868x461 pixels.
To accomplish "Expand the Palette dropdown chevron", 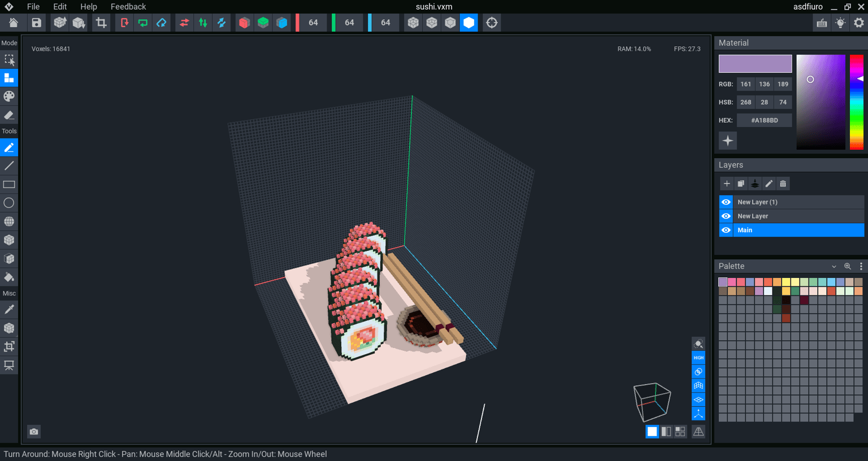I will [834, 266].
